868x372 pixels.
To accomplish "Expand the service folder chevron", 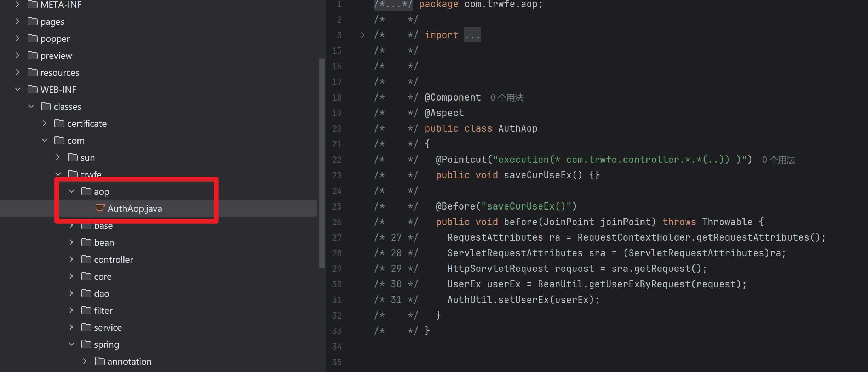I will pyautogui.click(x=71, y=327).
